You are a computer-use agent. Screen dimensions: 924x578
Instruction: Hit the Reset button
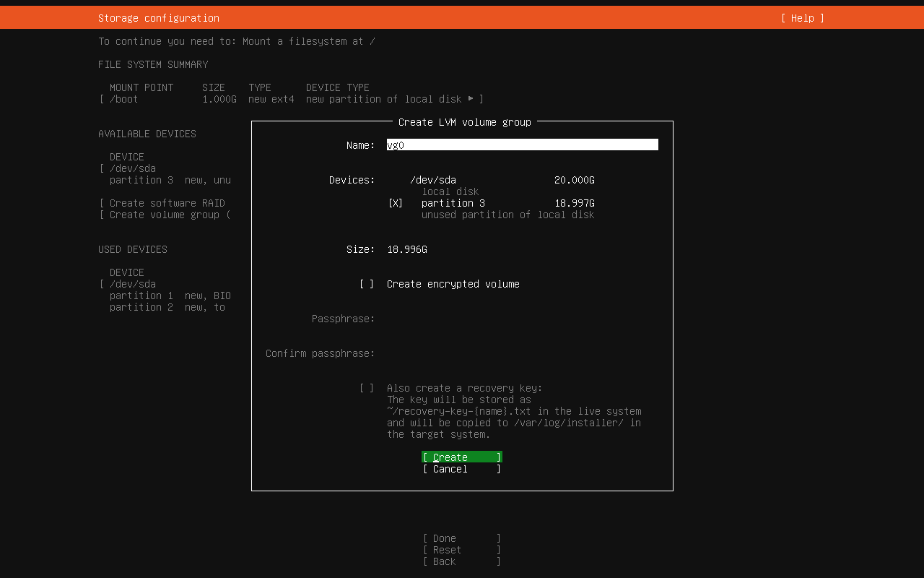point(461,550)
